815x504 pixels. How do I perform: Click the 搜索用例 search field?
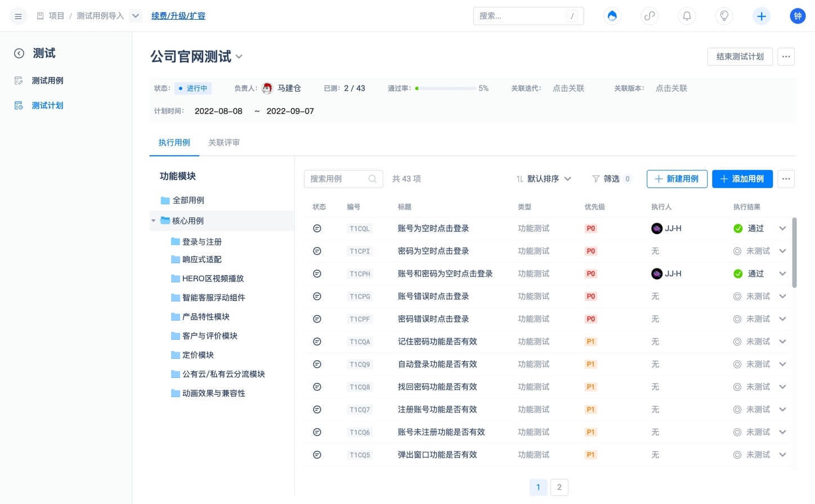tap(338, 179)
